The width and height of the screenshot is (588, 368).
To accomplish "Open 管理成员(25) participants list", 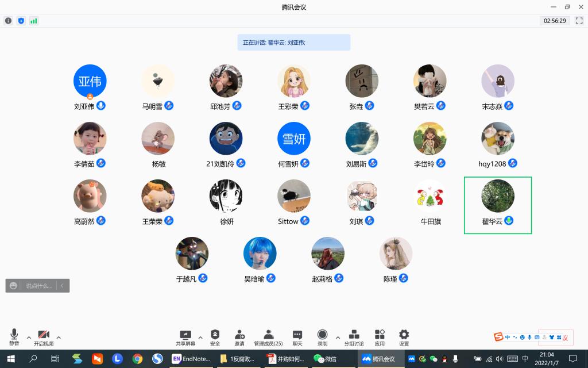I will pos(268,337).
